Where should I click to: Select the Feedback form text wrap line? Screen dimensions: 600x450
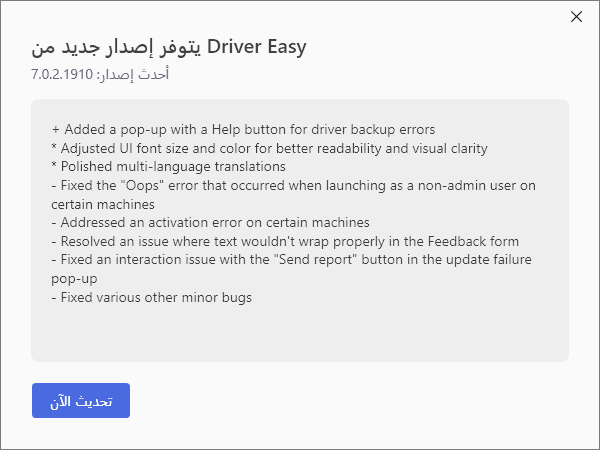tap(285, 241)
